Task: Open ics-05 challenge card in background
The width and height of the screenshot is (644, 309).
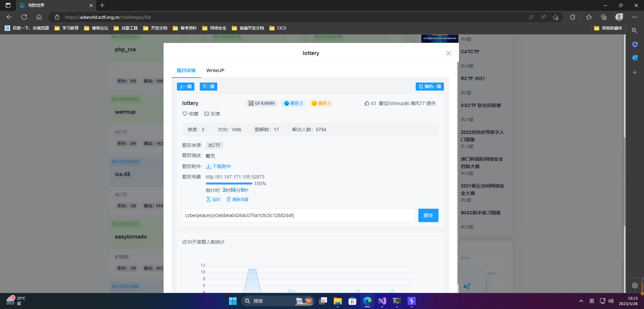Action: tap(123, 174)
